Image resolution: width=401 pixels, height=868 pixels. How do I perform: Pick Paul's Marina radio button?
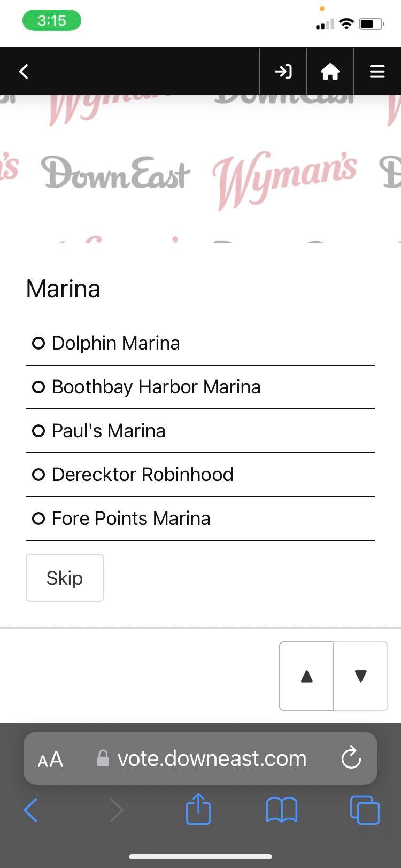pyautogui.click(x=38, y=431)
